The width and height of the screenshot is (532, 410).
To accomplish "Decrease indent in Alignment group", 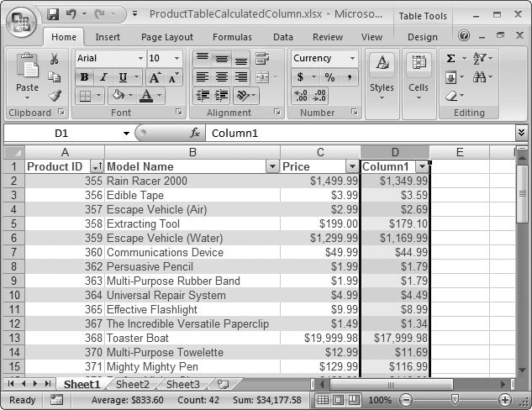I will (x=203, y=96).
